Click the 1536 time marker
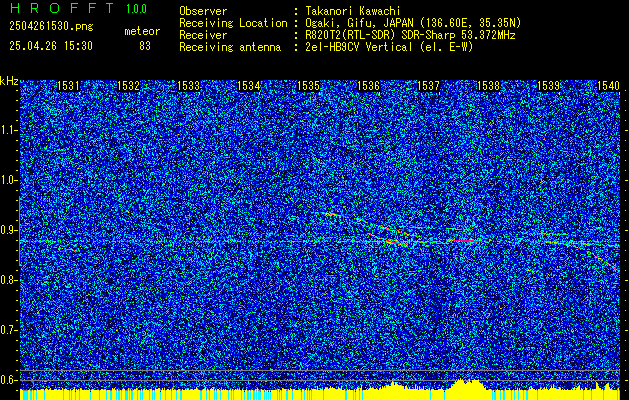This screenshot has width=629, height=400. pos(368,86)
